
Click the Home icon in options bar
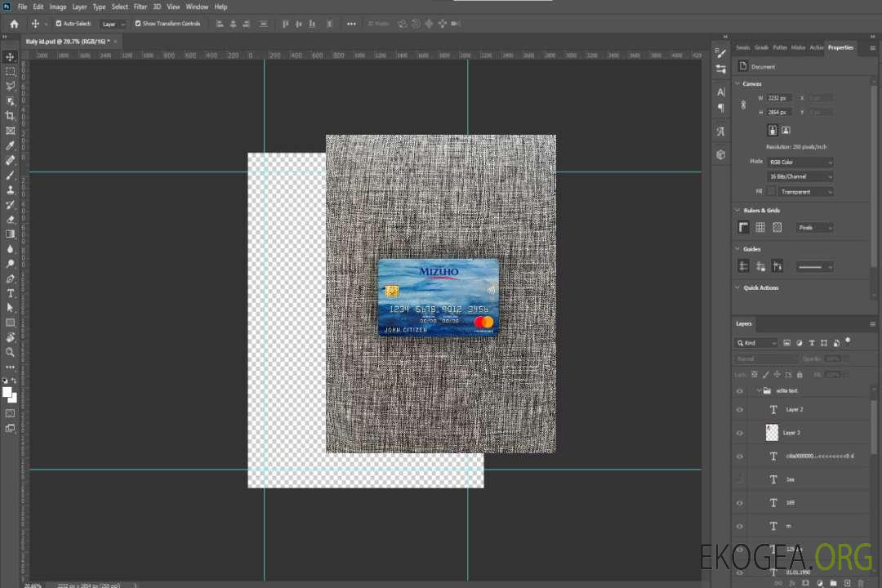click(14, 24)
